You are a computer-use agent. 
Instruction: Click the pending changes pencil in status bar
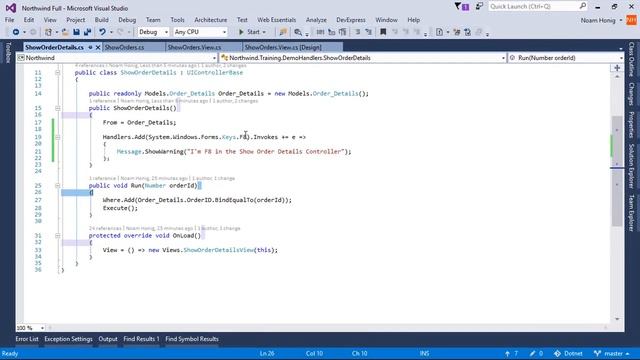532,353
